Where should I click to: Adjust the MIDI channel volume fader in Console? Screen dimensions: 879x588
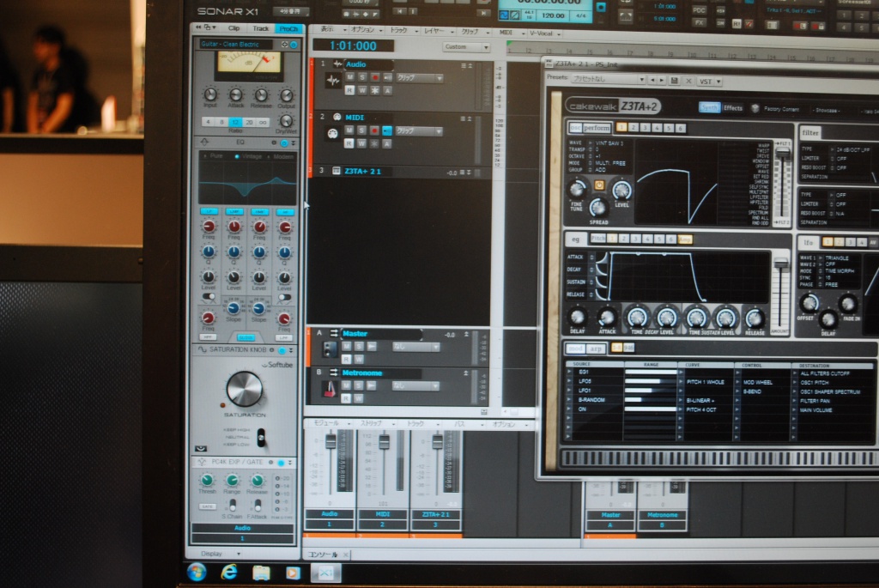(x=384, y=442)
